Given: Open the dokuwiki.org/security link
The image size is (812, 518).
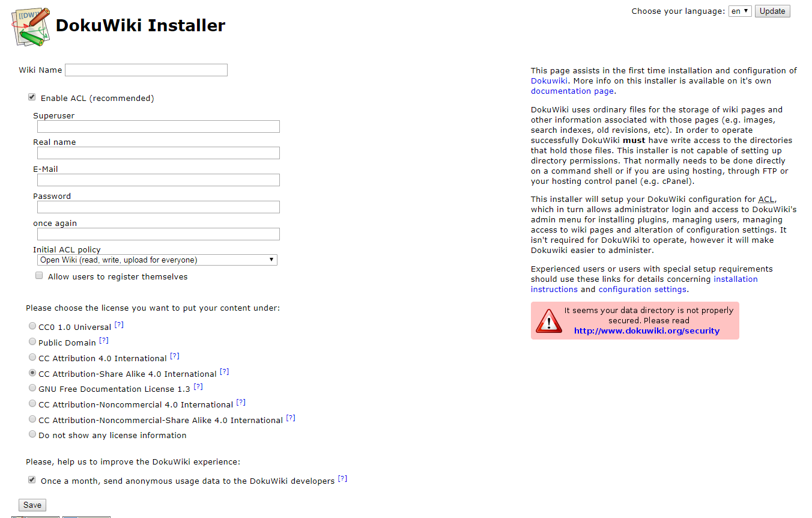Looking at the screenshot, I should coord(647,331).
